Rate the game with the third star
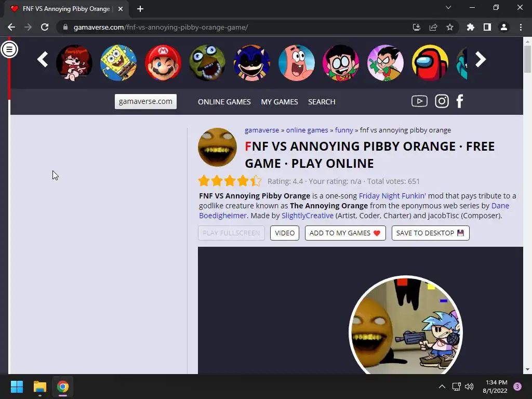The width and height of the screenshot is (532, 399). [x=230, y=181]
